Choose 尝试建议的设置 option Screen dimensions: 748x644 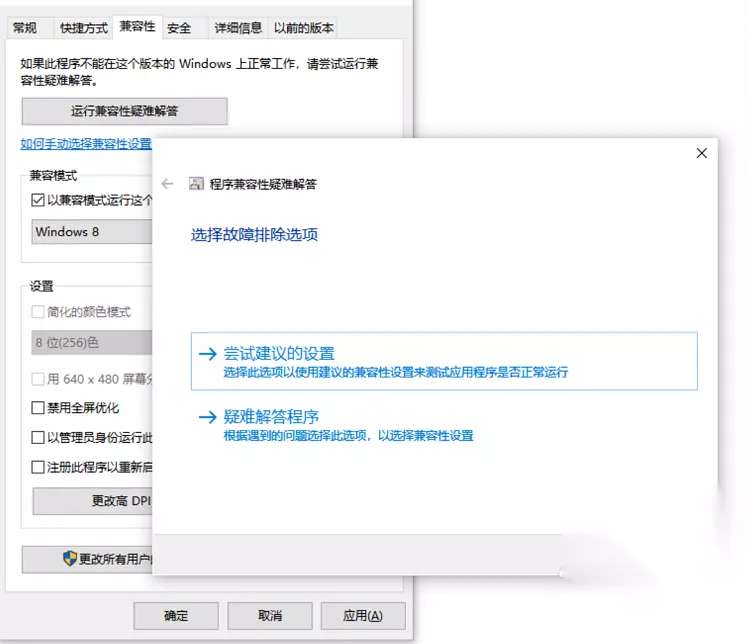coord(444,361)
